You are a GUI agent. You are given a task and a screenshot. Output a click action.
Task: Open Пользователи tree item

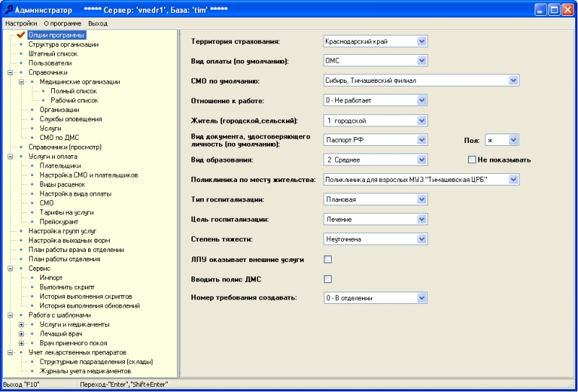50,63
